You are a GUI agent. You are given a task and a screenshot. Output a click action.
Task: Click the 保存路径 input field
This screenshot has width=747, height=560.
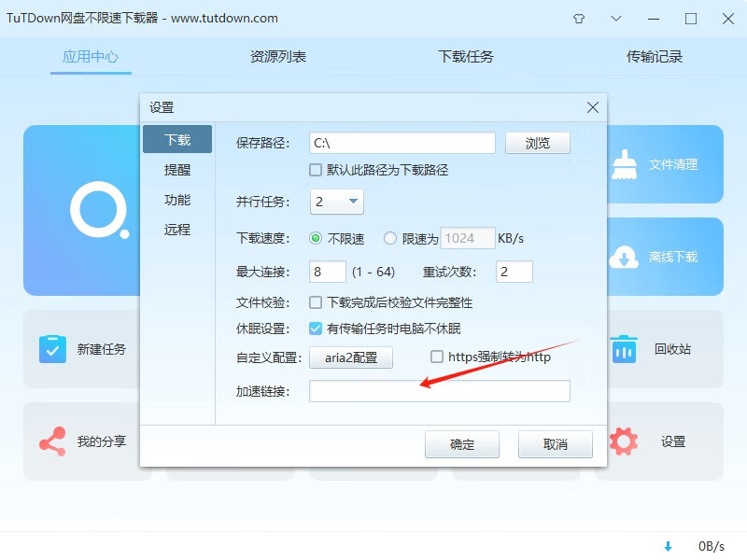click(x=402, y=143)
